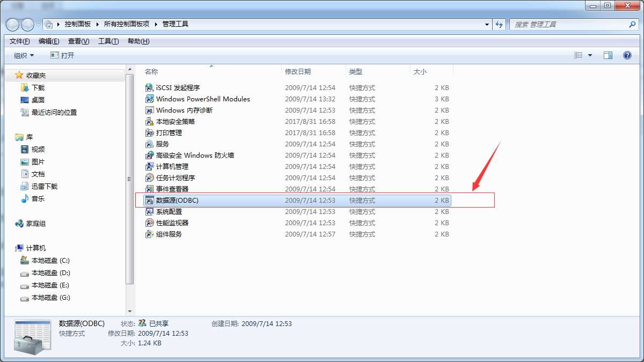Viewport: 644px width, 362px height.
Task: Open the 文档 library
Action: point(33,174)
